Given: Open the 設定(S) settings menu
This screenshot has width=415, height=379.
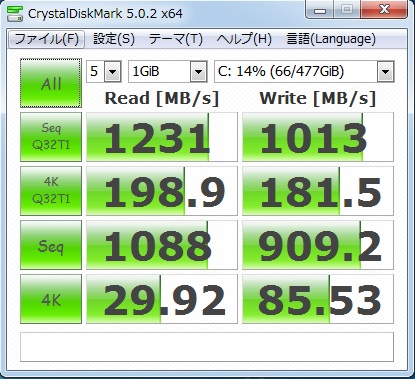Looking at the screenshot, I should coord(114,39).
